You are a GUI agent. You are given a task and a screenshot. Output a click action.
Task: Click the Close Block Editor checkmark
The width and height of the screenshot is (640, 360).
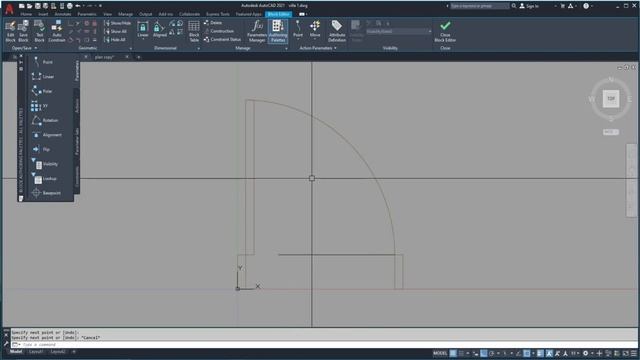(445, 31)
